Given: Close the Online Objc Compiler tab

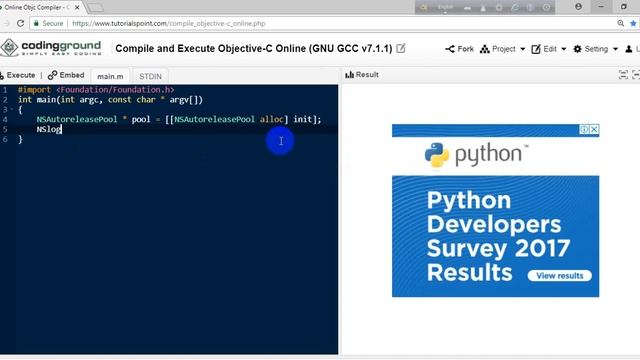Looking at the screenshot, I should [77, 7].
